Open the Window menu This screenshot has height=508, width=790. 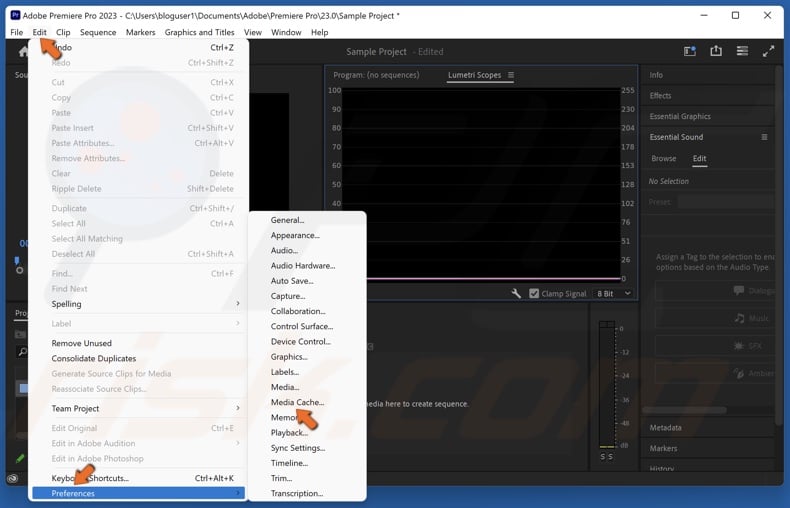pyautogui.click(x=286, y=32)
